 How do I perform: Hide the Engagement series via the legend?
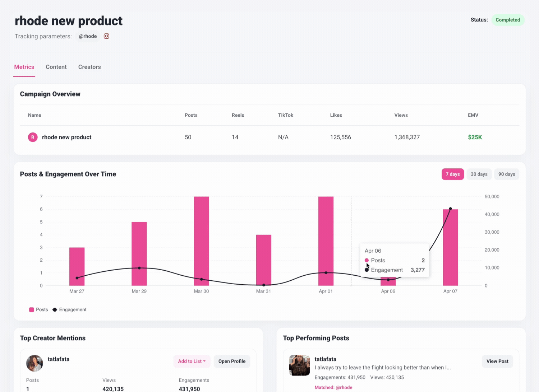(x=69, y=309)
